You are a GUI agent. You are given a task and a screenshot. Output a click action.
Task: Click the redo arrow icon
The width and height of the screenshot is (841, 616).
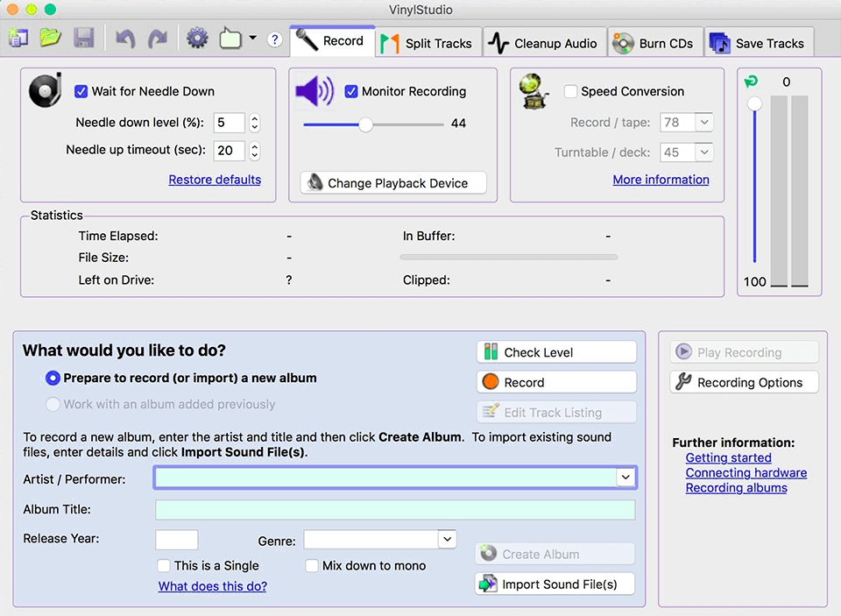tap(158, 39)
